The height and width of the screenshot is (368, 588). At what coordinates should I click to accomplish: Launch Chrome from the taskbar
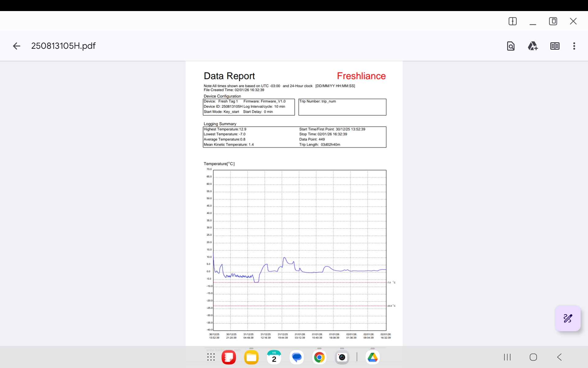click(x=319, y=357)
